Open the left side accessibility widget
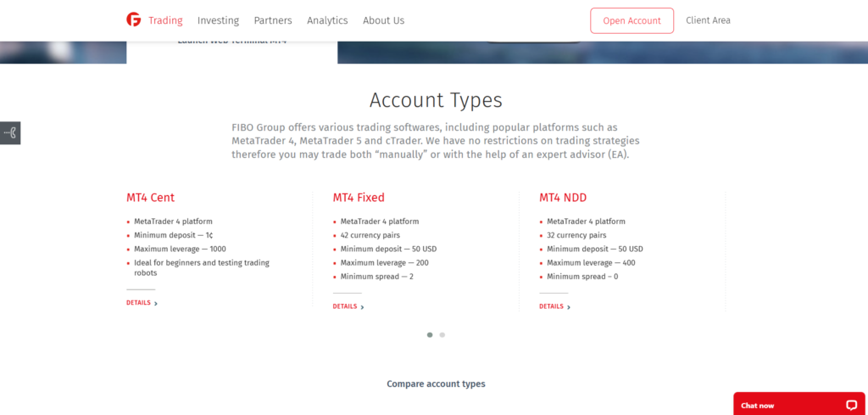Image resolution: width=868 pixels, height=415 pixels. coord(10,132)
